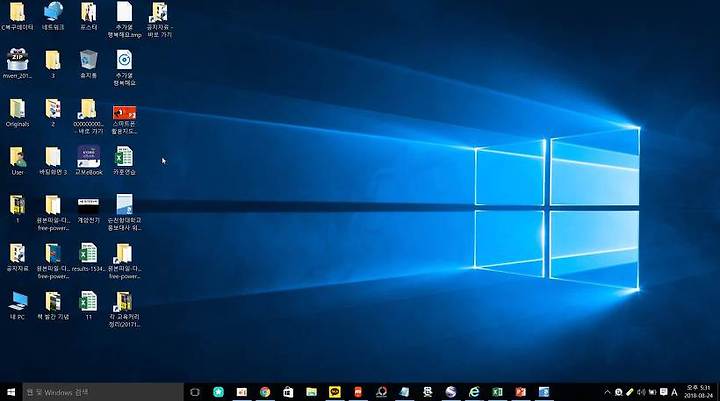Open the 내 PC (My PC) icon
Screen dimensions: 720x401
tap(17, 305)
